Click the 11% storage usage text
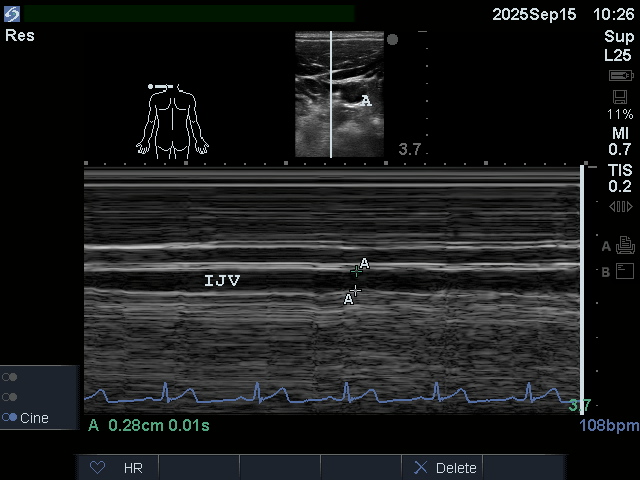This screenshot has width=640, height=480. [620, 114]
